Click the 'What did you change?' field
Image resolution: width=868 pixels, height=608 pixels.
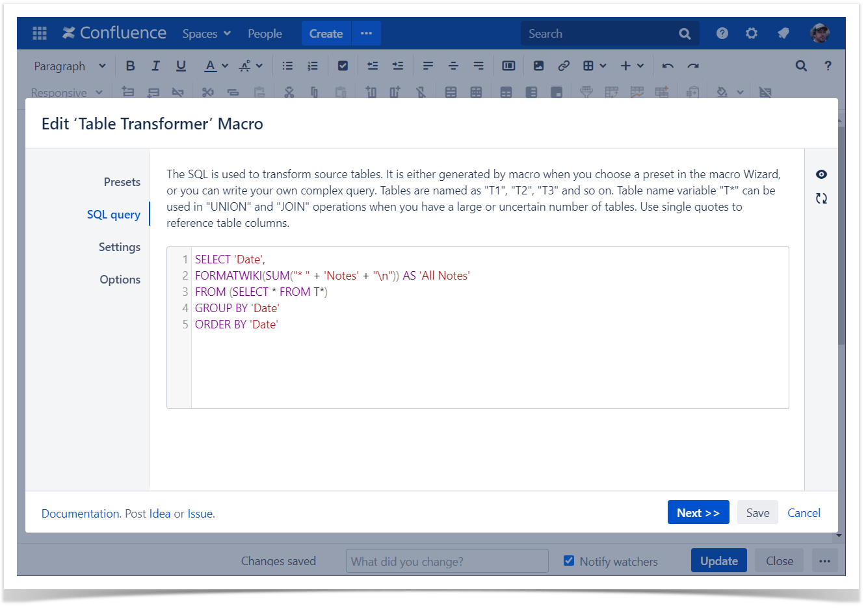pyautogui.click(x=447, y=561)
